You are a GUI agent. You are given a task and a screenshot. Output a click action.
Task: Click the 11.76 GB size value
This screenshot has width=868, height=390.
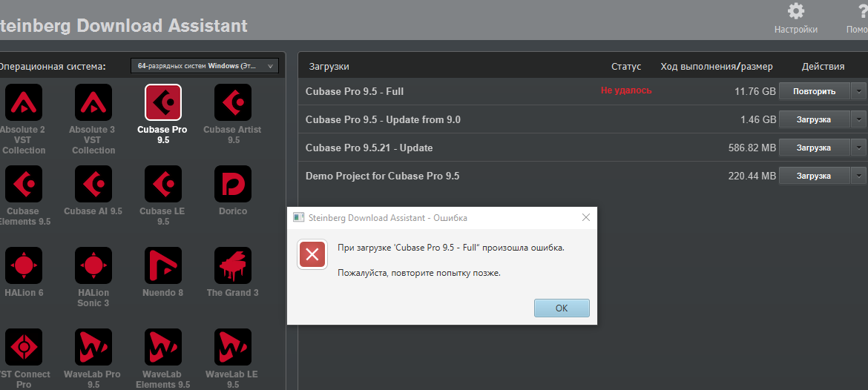pos(755,91)
